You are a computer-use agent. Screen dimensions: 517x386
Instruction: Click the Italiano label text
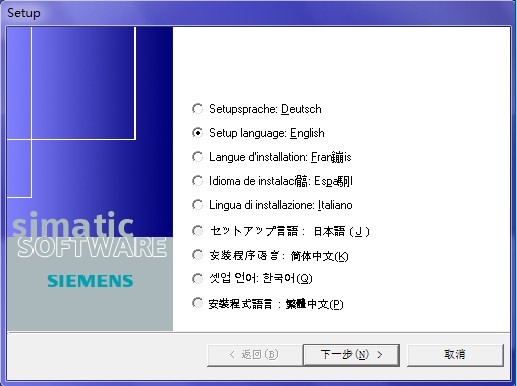(x=335, y=205)
